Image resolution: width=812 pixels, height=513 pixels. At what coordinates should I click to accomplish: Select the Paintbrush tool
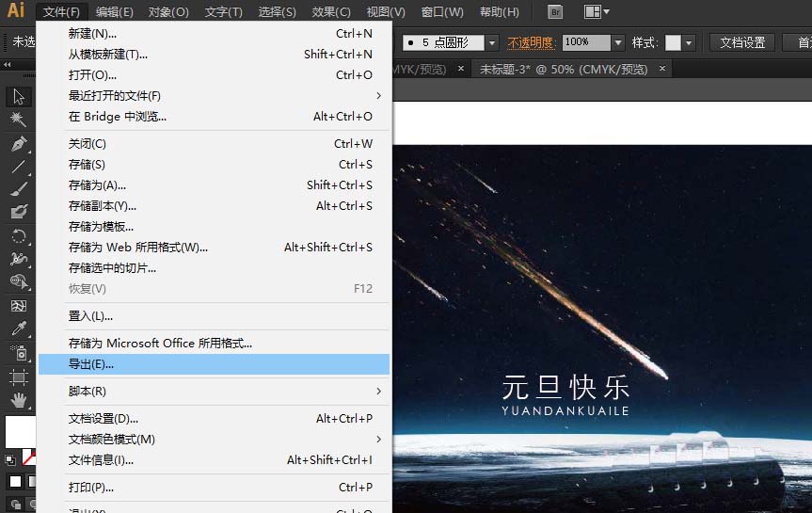click(19, 188)
